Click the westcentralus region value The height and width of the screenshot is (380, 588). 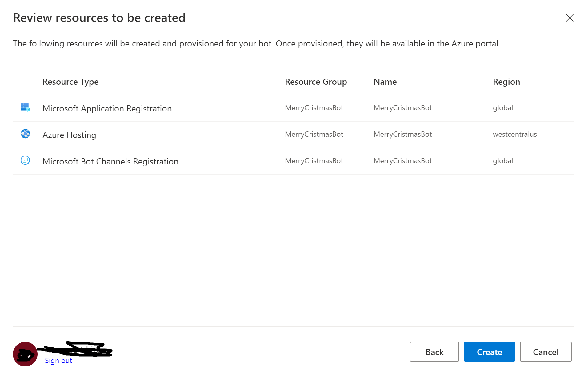point(514,134)
